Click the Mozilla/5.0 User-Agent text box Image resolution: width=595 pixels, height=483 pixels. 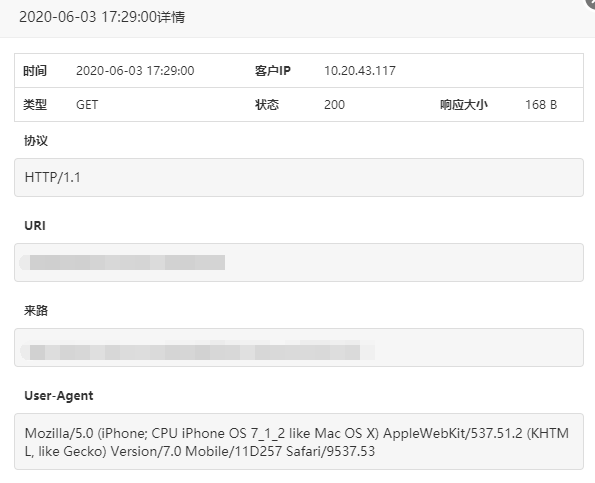coord(299,442)
